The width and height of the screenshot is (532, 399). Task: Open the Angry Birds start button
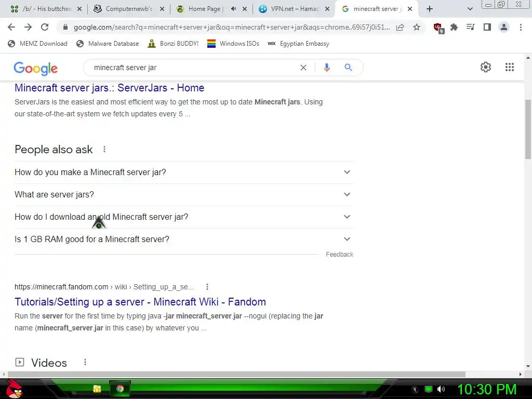(14, 389)
